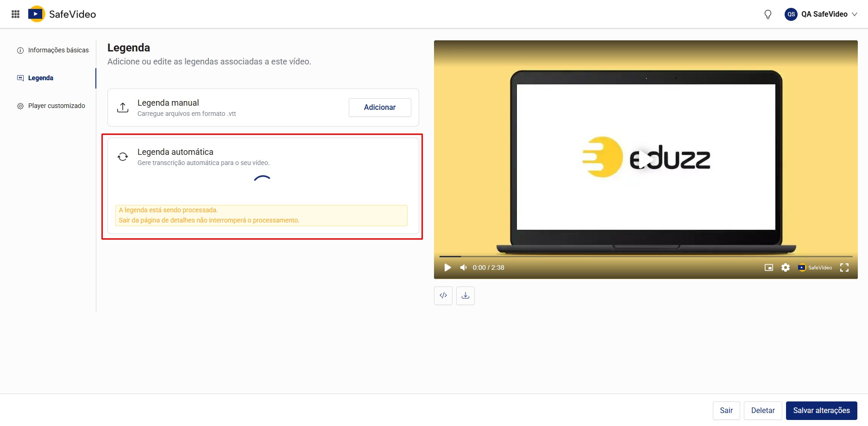Click the QS user avatar
Viewport: 868px width, 426px height.
click(791, 14)
